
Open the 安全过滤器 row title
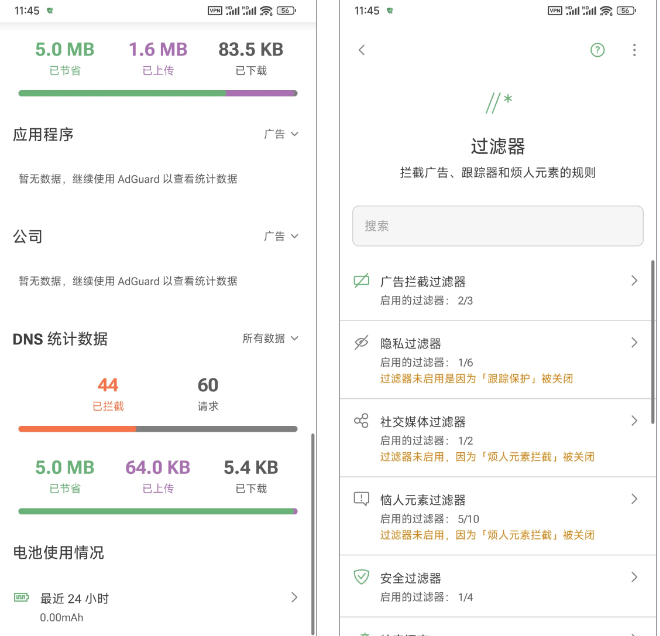click(410, 578)
